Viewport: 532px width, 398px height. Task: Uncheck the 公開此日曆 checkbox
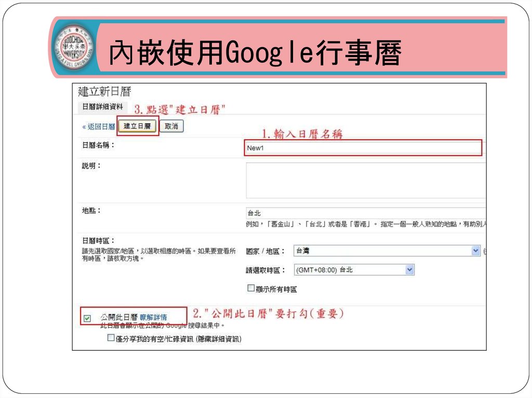87,318
